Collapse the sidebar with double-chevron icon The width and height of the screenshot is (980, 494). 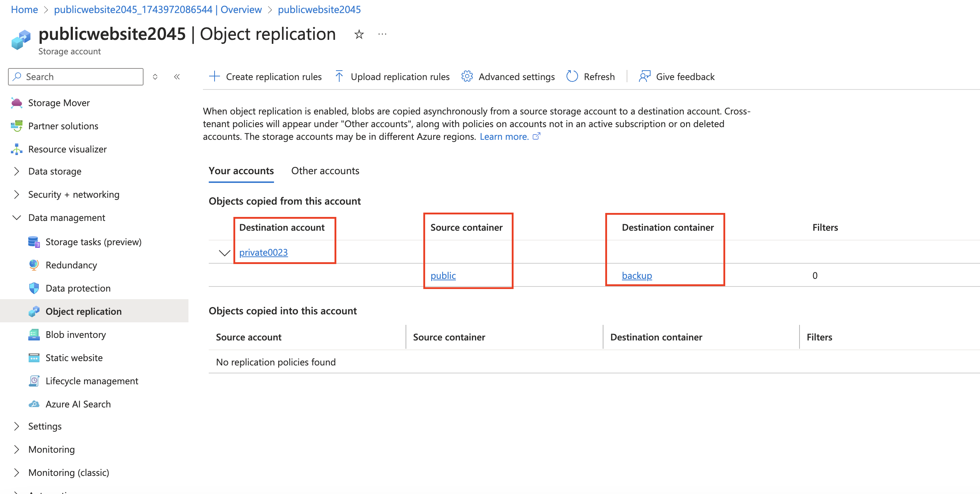point(177,77)
